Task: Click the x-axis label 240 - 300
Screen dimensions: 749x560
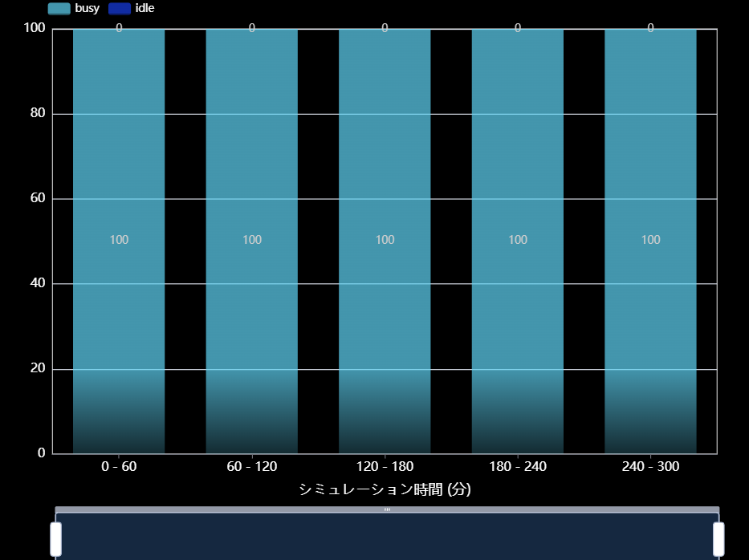Action: [x=650, y=467]
